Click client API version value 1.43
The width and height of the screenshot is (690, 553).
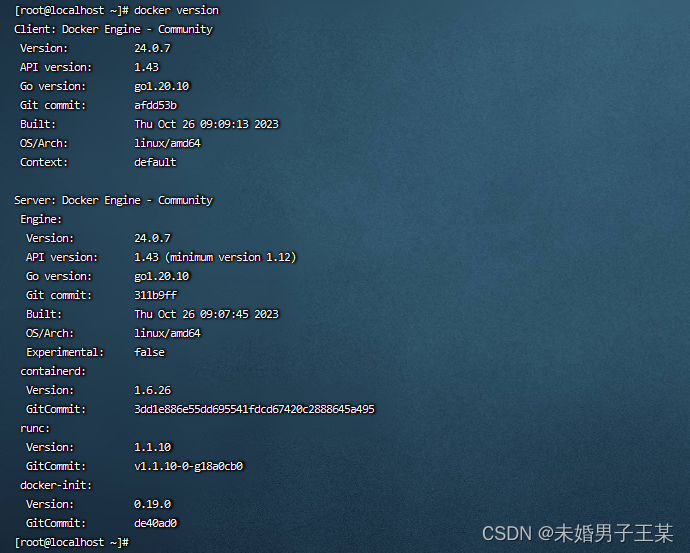tap(147, 67)
